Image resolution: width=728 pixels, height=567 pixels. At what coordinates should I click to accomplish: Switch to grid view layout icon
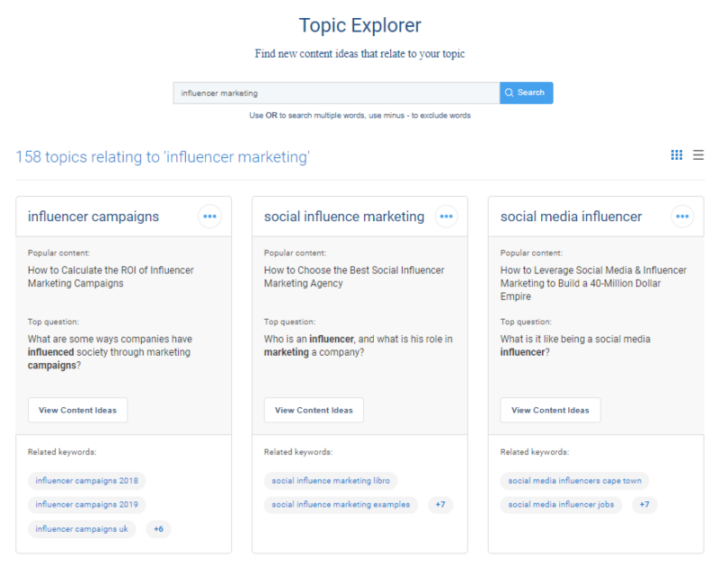coord(677,155)
